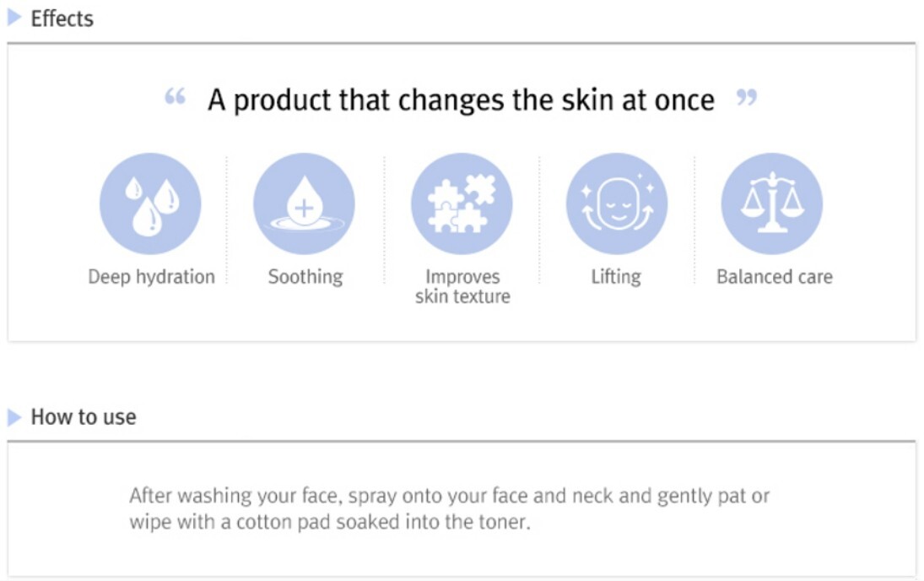
Task: Click the Deep hydration water drops icon
Action: tap(150, 204)
